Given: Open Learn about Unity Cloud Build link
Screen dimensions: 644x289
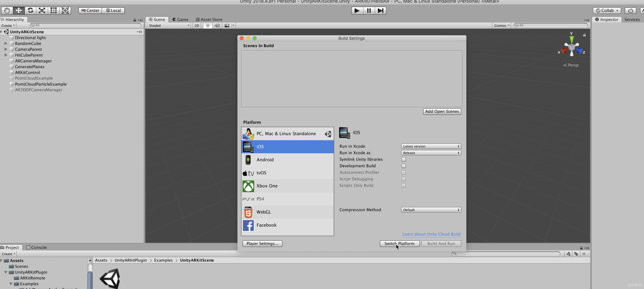Looking at the screenshot, I should click(431, 234).
